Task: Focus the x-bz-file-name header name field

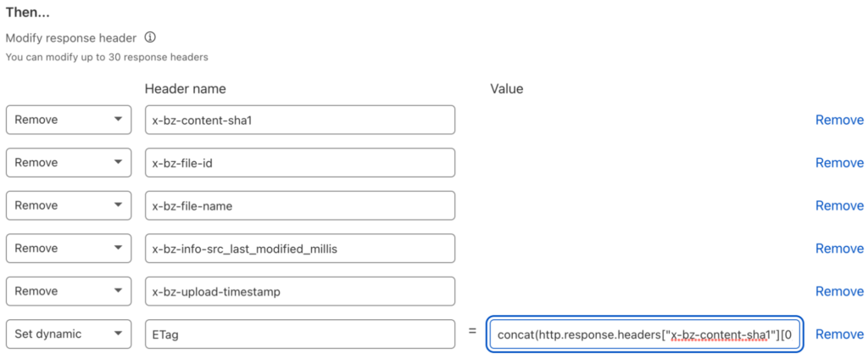Action: 299,205
